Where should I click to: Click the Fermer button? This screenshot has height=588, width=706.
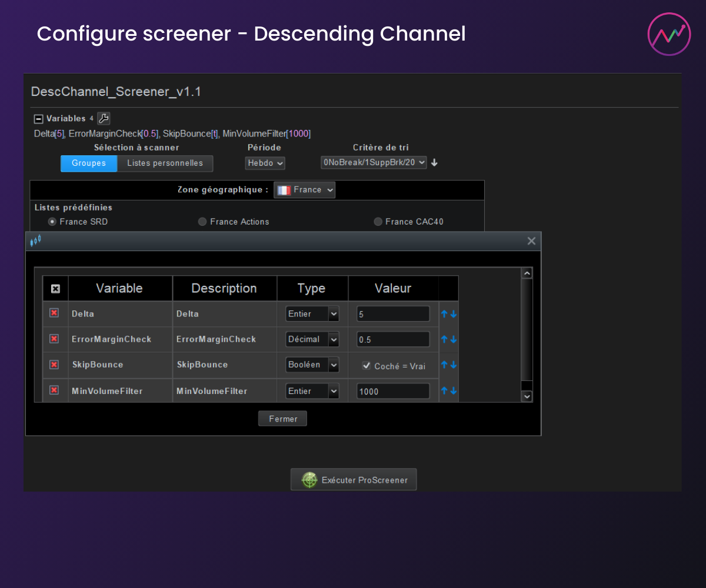283,419
